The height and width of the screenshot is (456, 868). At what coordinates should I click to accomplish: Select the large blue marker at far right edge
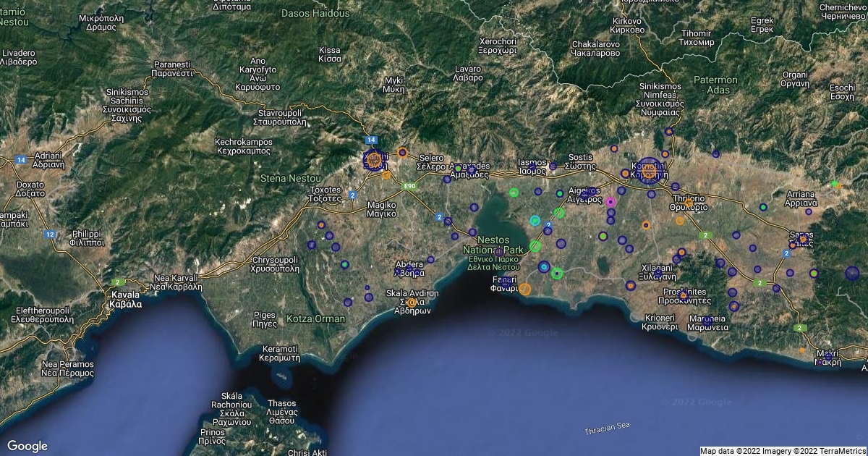click(x=852, y=273)
